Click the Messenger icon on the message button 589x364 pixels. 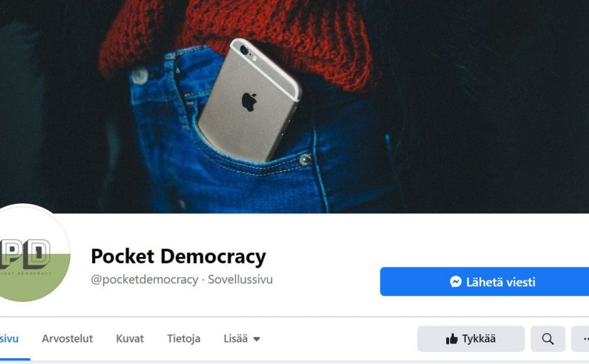[455, 282]
